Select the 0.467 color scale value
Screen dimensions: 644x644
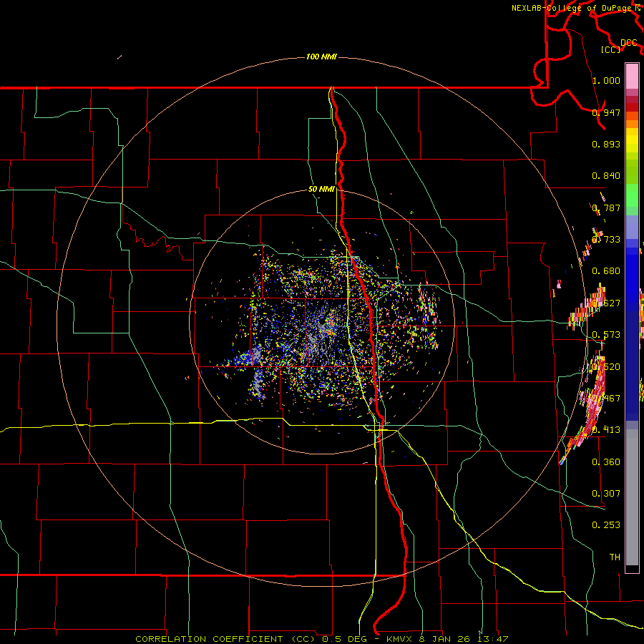tap(606, 399)
